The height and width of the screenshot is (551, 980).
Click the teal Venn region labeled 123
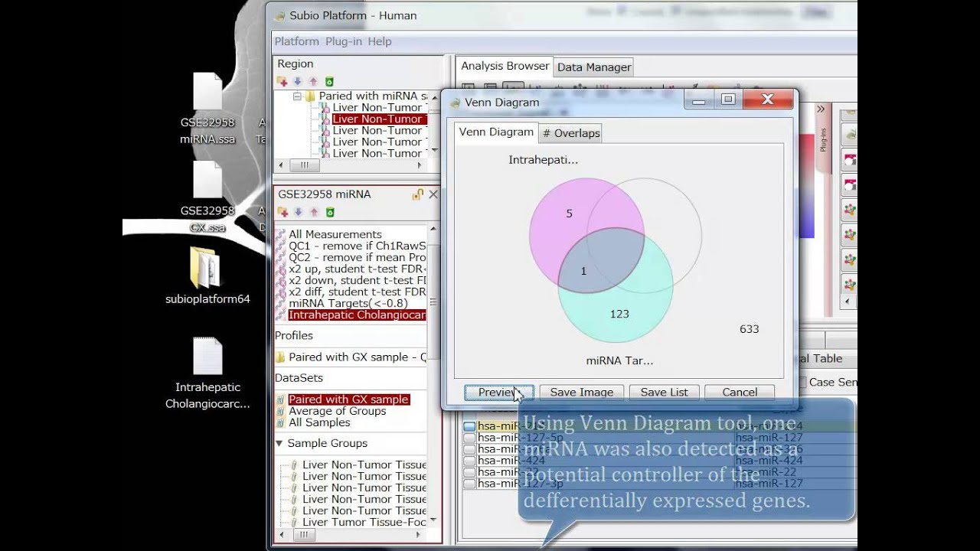point(619,314)
